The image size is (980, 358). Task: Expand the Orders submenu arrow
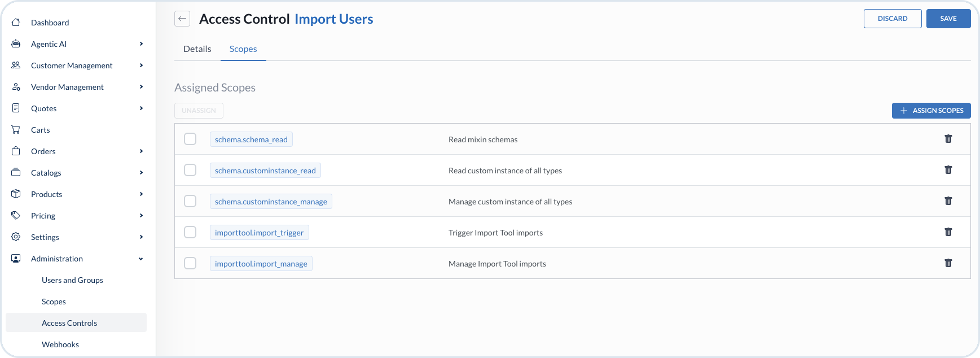[141, 151]
